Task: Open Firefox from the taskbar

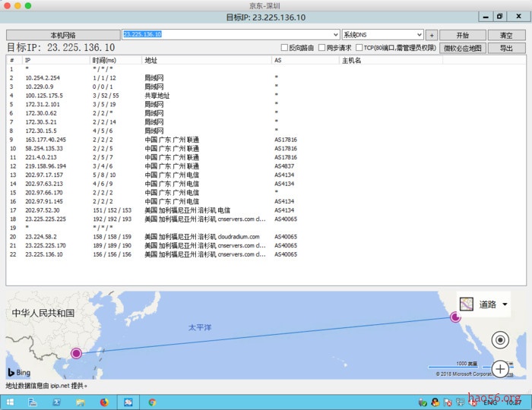Action: 104,402
